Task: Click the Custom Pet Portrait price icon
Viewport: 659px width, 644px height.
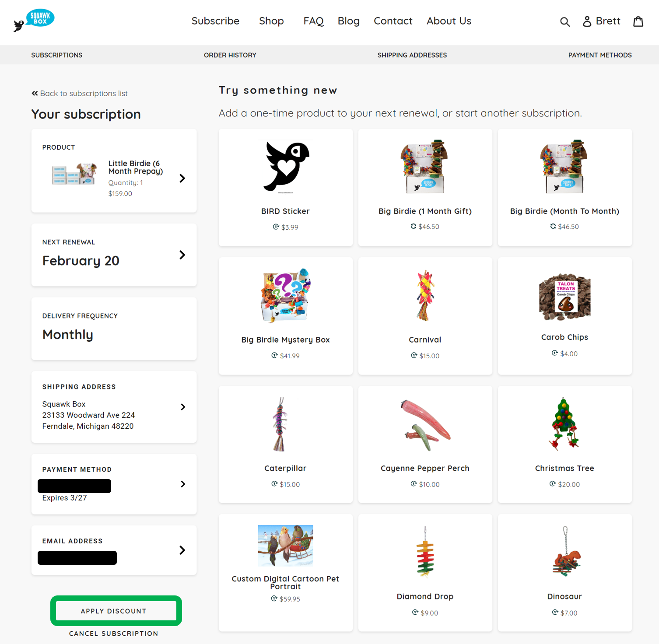Action: click(274, 598)
